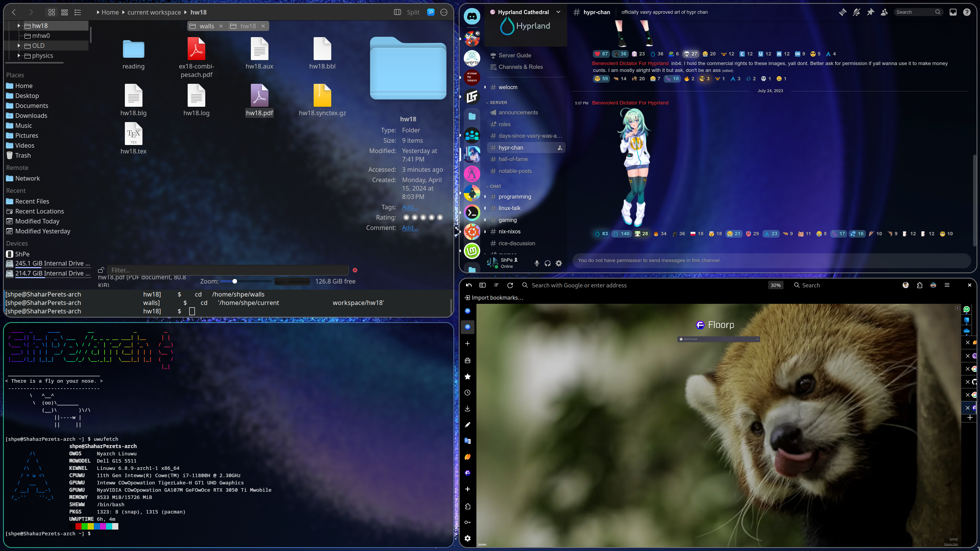Click Add comment link in Dolphin info panel

tap(410, 228)
